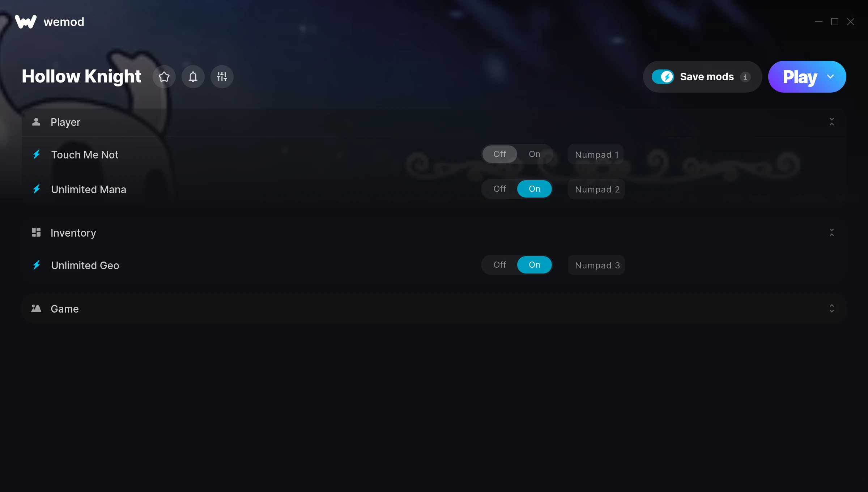Screen dimensions: 868x492
Task: Open the Play button dropdown arrow
Action: coord(830,77)
